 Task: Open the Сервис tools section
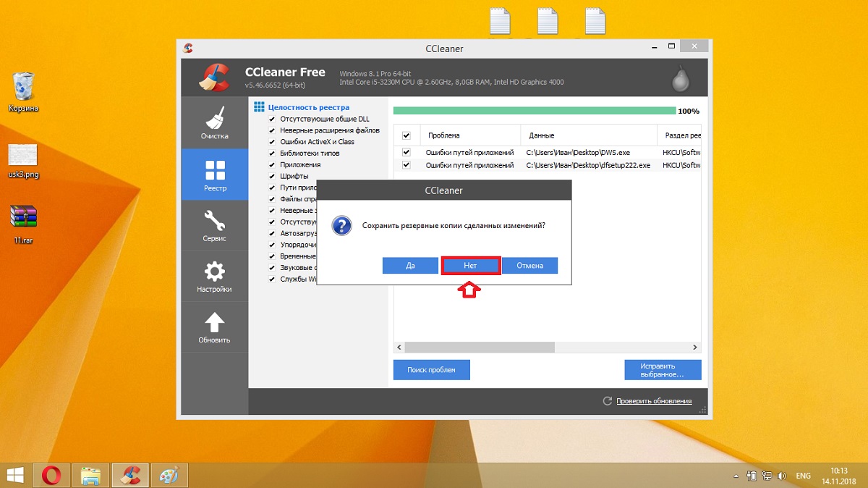[x=214, y=225]
